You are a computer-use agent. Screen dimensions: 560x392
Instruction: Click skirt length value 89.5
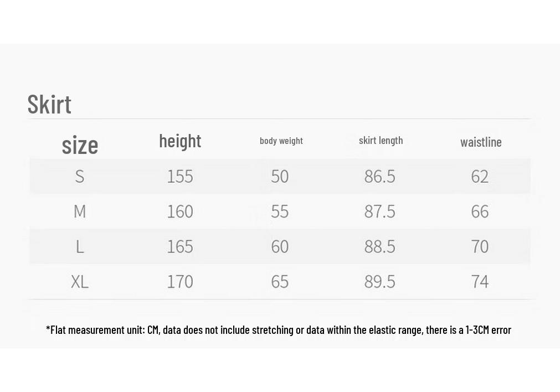point(379,282)
